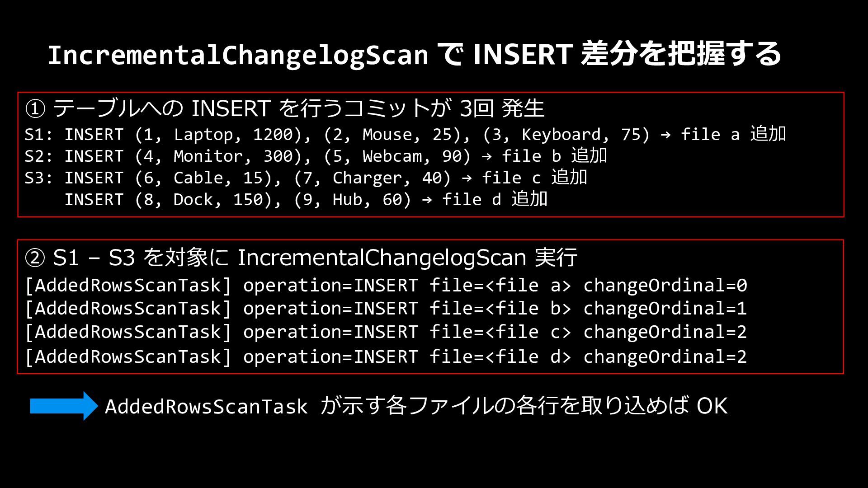Click the AddedRowsScanTask line with changeOrdinal=1
Image resolution: width=868 pixels, height=488 pixels.
[386, 308]
